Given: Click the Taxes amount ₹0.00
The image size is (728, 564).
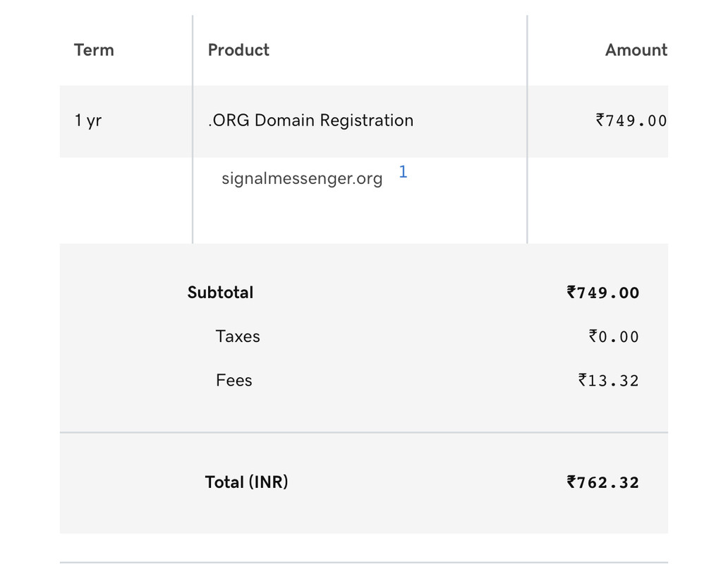Looking at the screenshot, I should pyautogui.click(x=614, y=336).
